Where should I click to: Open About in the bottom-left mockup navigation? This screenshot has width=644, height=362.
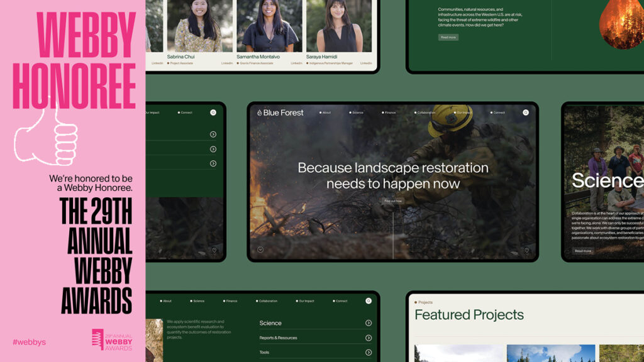point(166,301)
